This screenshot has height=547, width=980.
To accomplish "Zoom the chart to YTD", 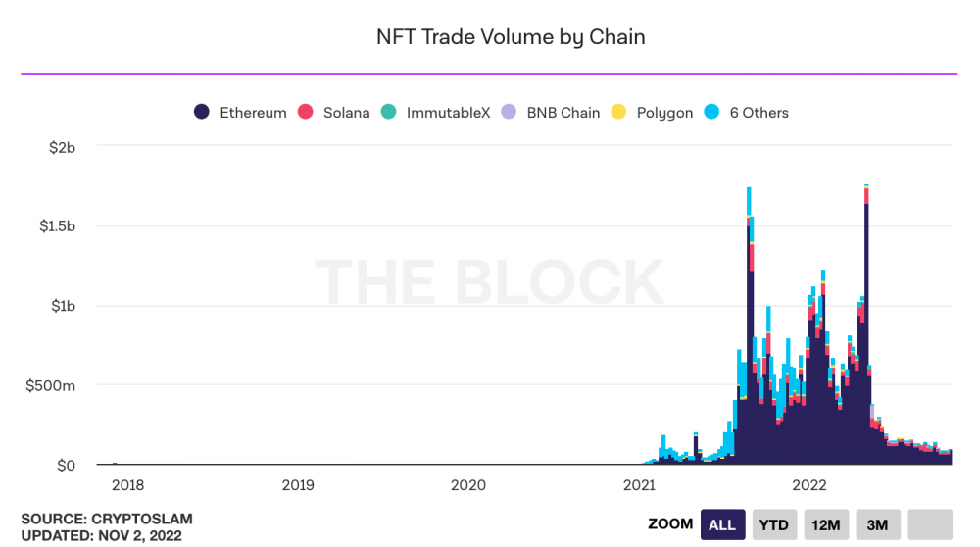I will (x=774, y=524).
